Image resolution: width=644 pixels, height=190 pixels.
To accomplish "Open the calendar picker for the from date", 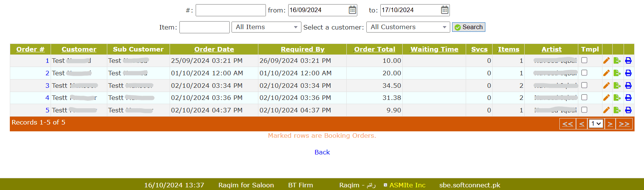I will (352, 10).
